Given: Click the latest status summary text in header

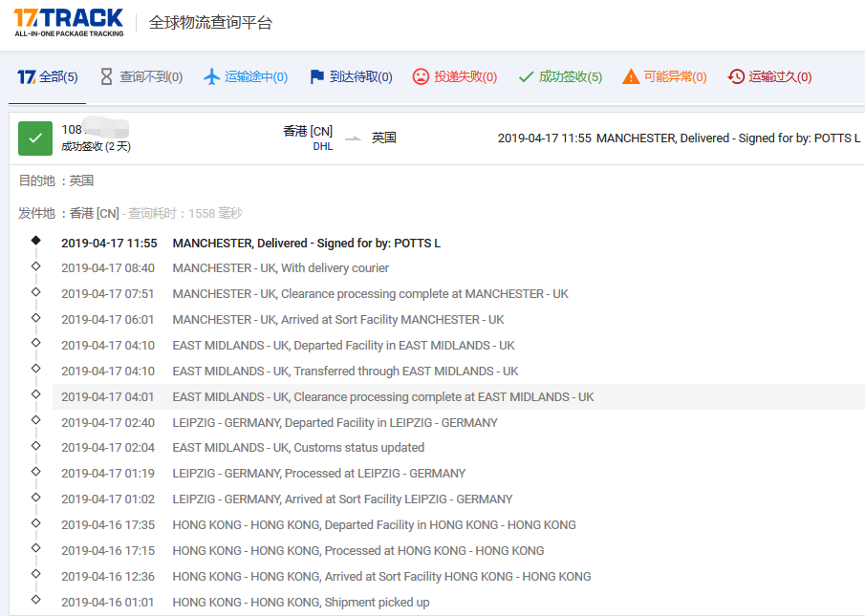Looking at the screenshot, I should tap(679, 138).
